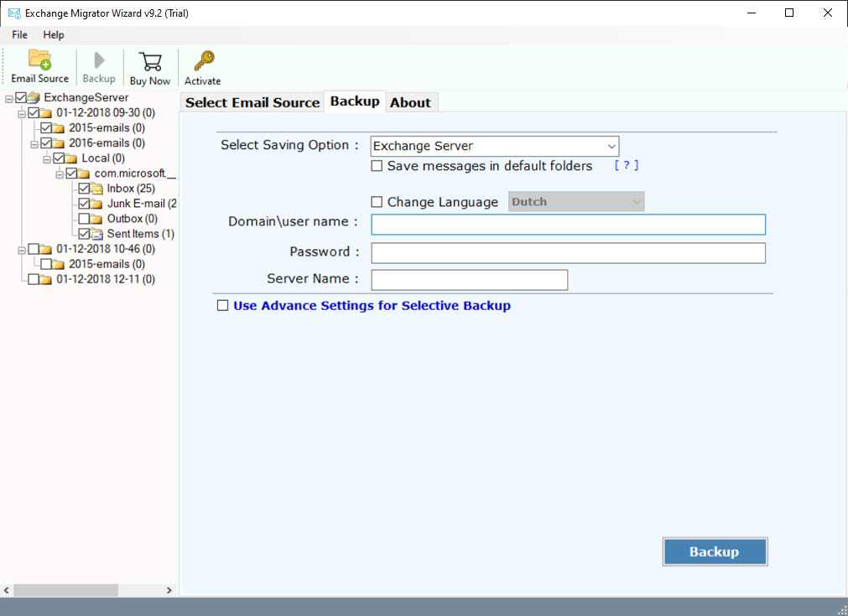
Task: Click the Sent Items (1) folder icon
Action: click(96, 234)
